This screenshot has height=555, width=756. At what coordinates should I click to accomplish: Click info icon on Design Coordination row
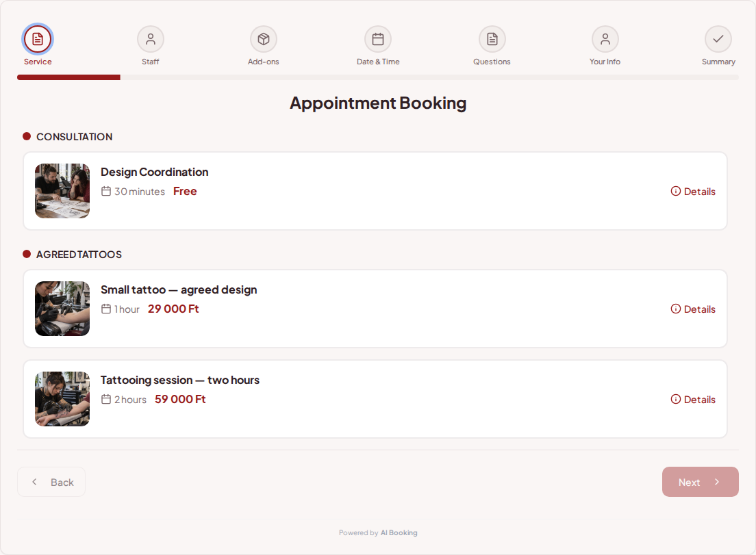[x=675, y=191]
